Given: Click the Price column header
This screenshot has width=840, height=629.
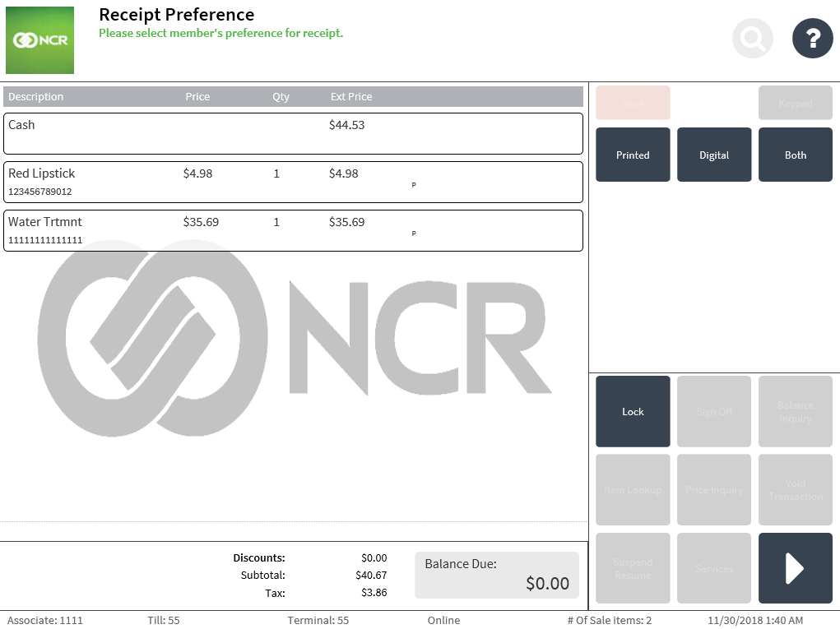Looking at the screenshot, I should [197, 97].
